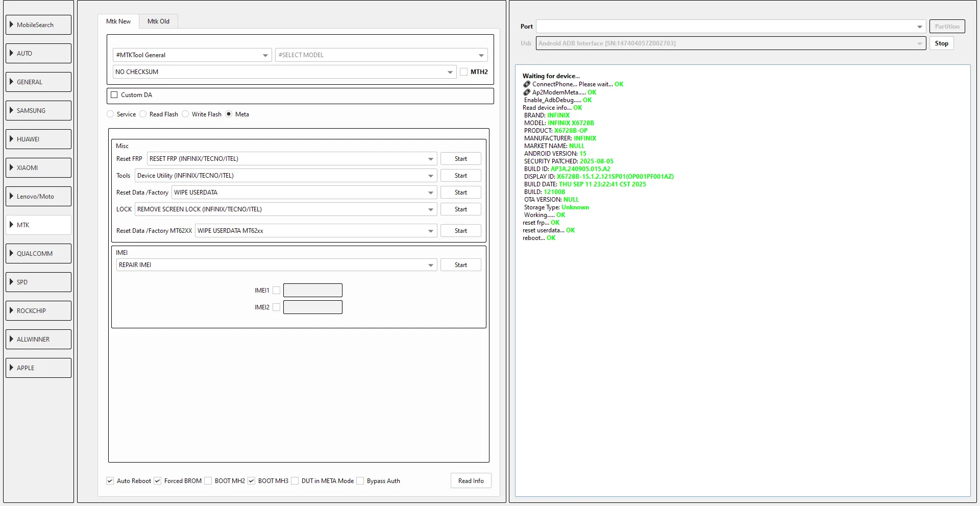Open the MobileSearch sidebar panel
Image resolution: width=980 pixels, height=506 pixels.
coord(38,25)
